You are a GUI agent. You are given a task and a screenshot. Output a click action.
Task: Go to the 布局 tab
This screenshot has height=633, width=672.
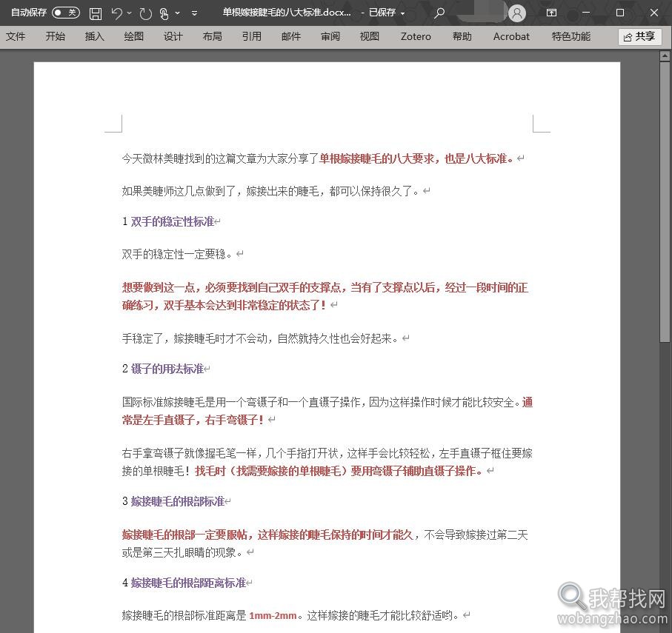pos(212,36)
